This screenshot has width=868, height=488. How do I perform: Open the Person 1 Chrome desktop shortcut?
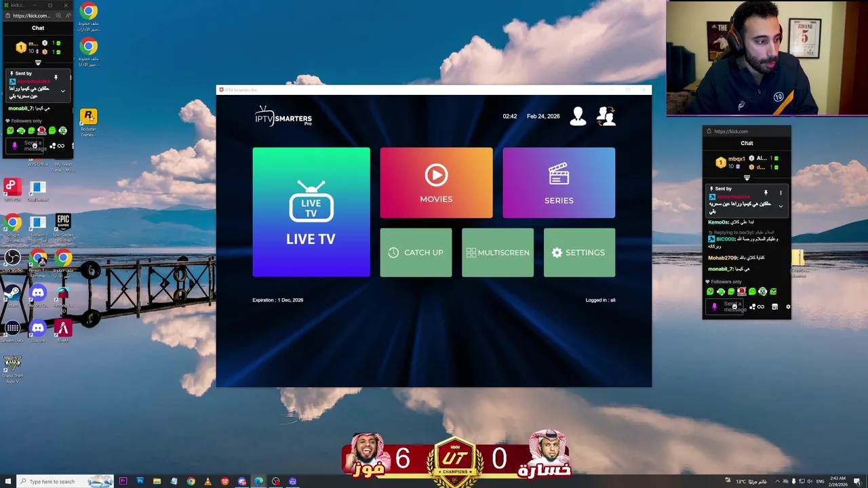[x=38, y=262]
